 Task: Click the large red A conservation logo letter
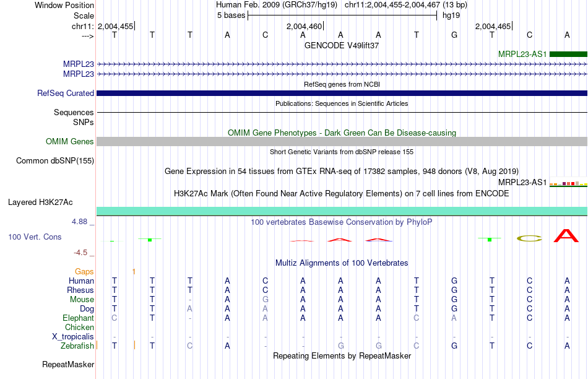click(566, 236)
